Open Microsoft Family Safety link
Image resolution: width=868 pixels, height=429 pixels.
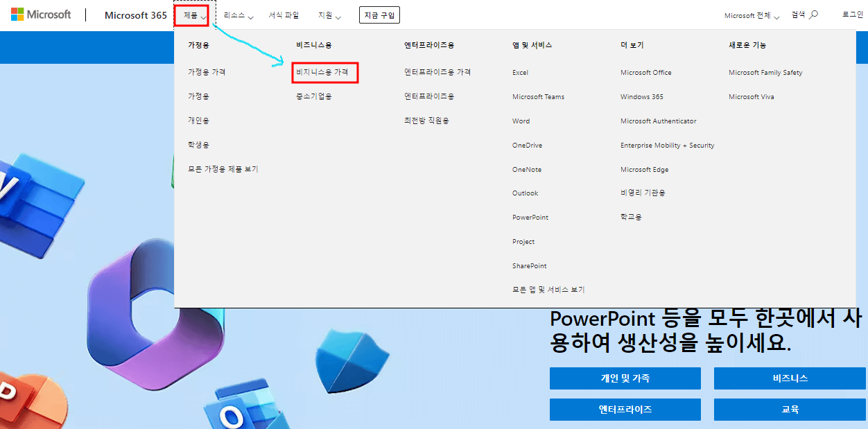pyautogui.click(x=765, y=72)
